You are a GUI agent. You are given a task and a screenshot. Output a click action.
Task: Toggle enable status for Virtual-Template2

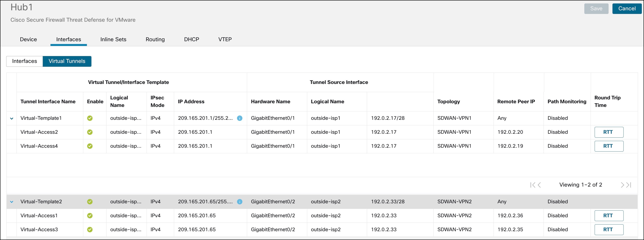[x=90, y=202]
